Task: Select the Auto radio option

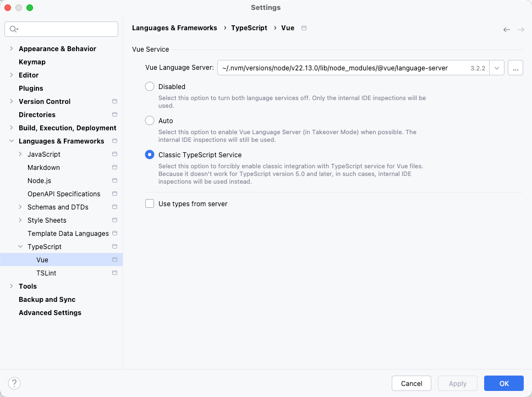Action: coord(150,120)
